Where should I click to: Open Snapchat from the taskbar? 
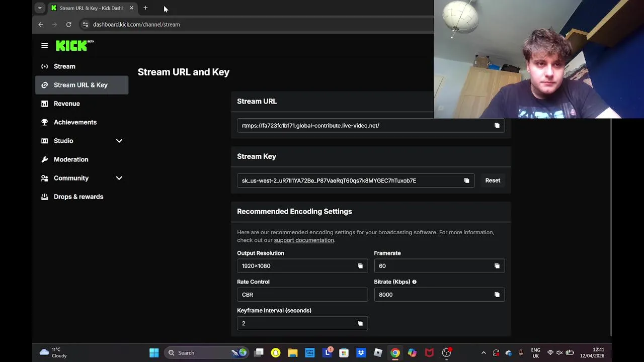tap(276, 353)
